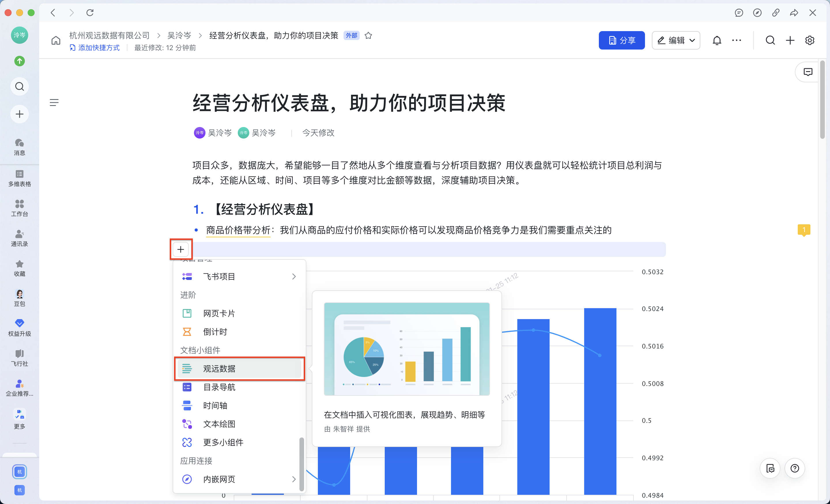The image size is (830, 504).
Task: Click the 商品价格带分析 underlined text
Action: pos(238,230)
